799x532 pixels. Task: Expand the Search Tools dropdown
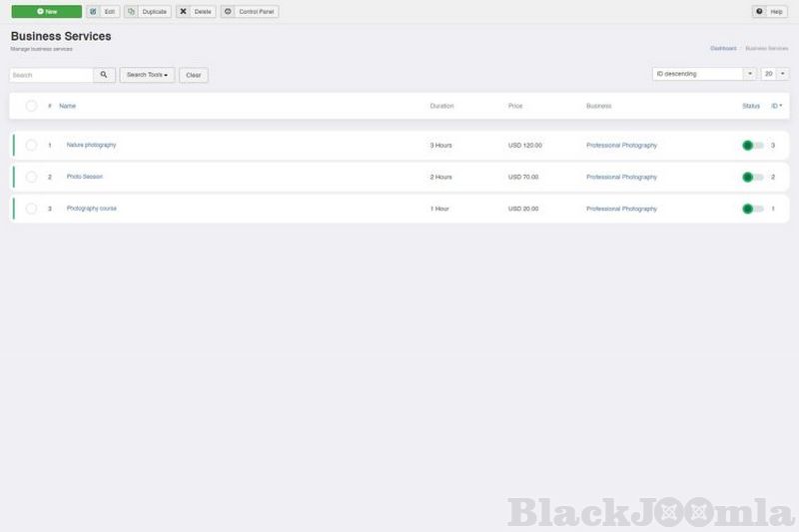coord(147,75)
